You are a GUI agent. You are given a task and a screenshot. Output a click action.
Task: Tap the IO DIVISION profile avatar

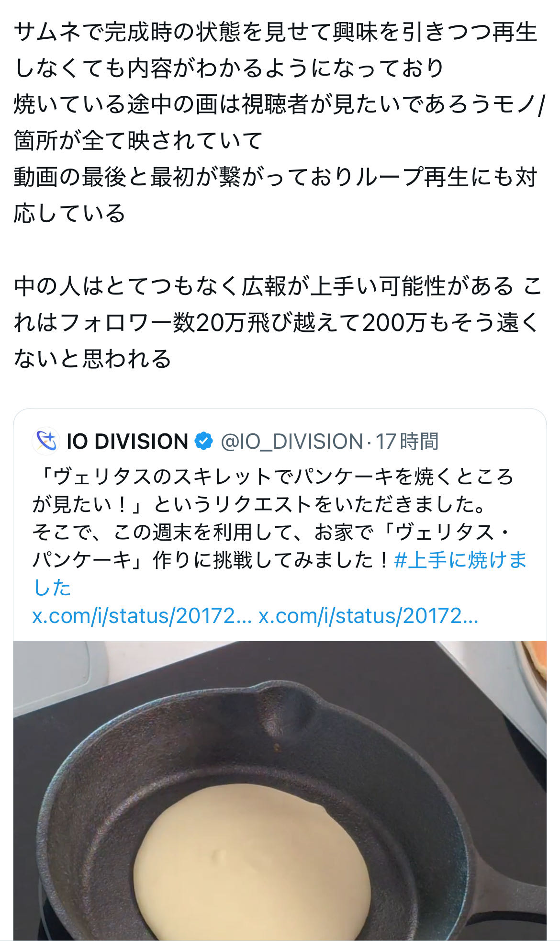coord(45,441)
